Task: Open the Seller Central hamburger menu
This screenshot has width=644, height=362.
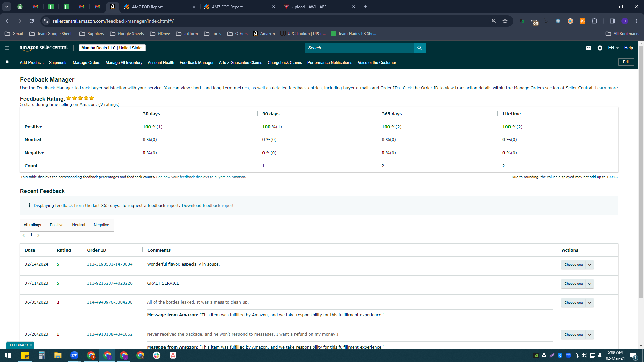Action: click(7, 48)
